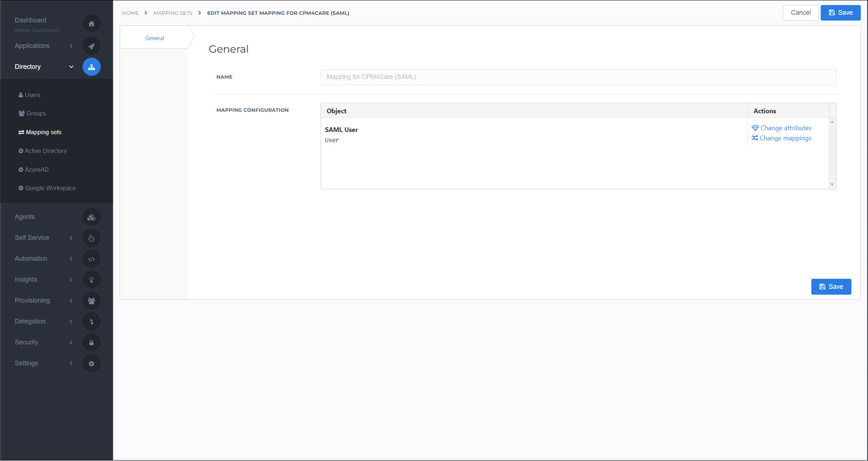Click the Self Service hand icon
The width and height of the screenshot is (868, 461).
[91, 238]
